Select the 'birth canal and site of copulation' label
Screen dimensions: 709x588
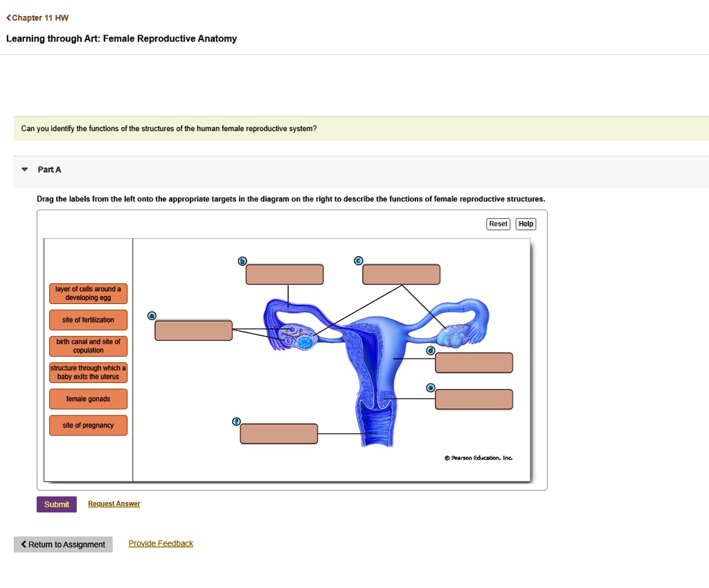coord(88,346)
